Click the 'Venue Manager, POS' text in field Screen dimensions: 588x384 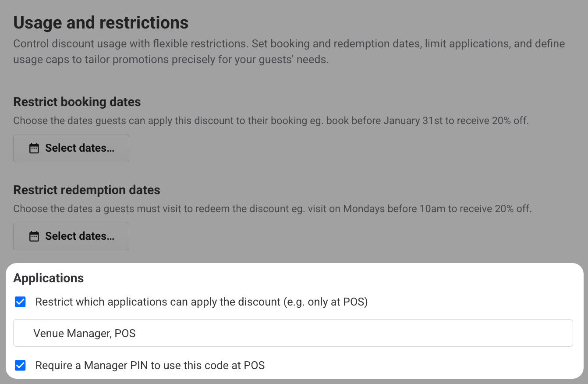point(85,334)
